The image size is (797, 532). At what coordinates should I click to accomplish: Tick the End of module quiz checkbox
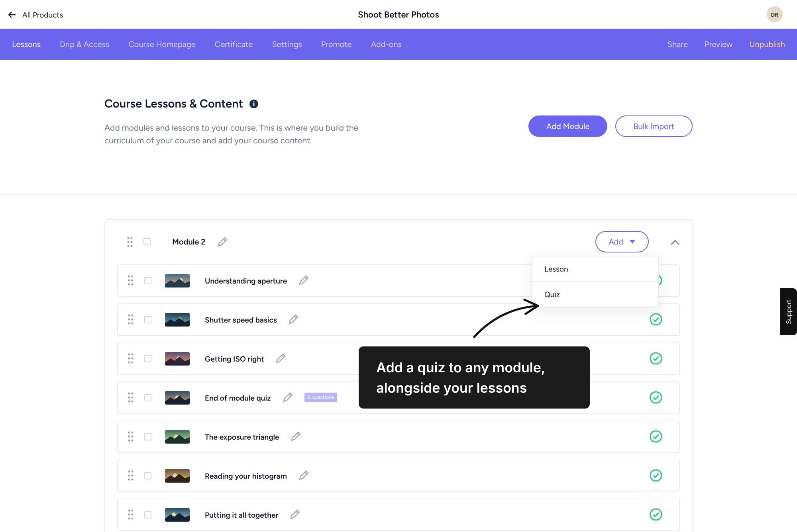[148, 398]
